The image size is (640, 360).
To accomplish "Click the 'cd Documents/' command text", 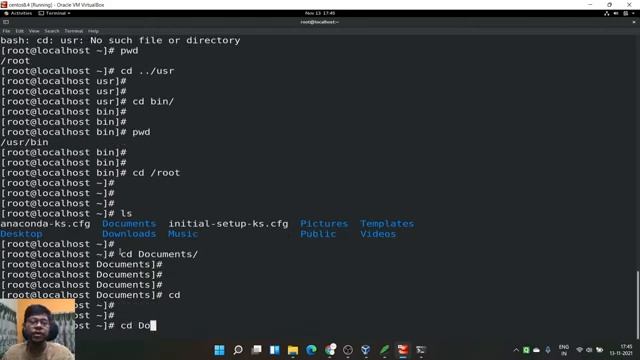I will coord(159,254).
